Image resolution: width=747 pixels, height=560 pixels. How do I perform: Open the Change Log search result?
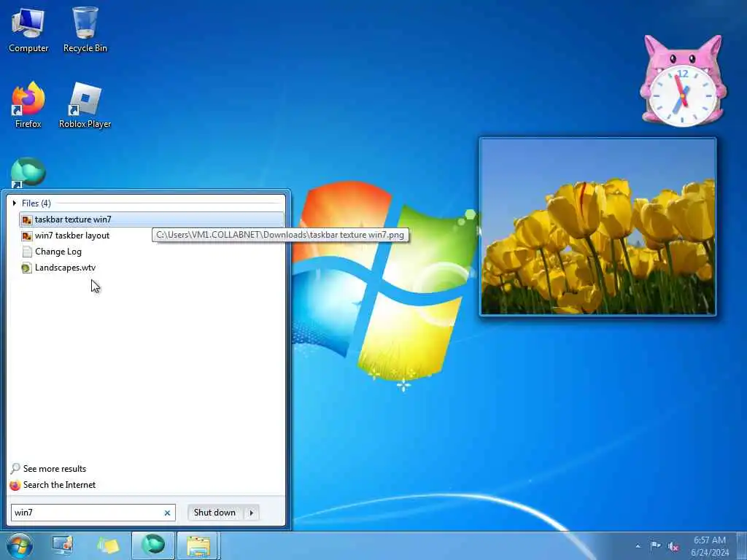(x=152, y=252)
